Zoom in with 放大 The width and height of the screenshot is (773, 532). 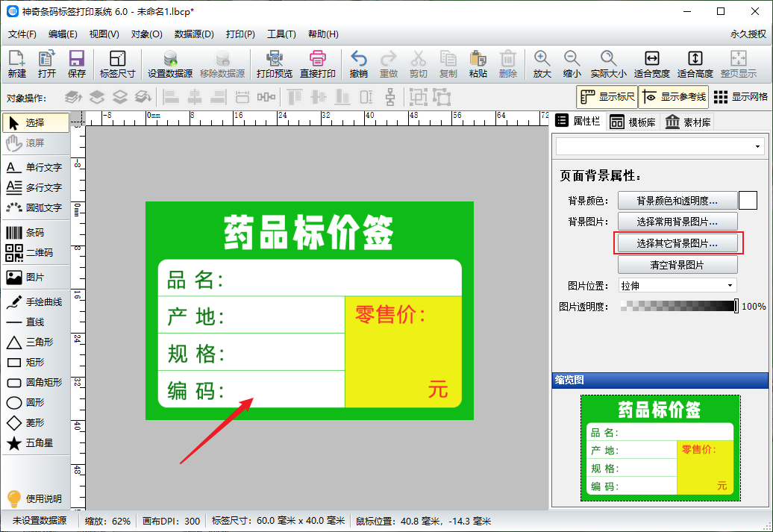pyautogui.click(x=542, y=64)
